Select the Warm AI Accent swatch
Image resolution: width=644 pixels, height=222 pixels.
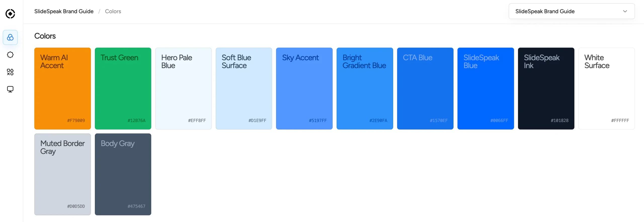[x=63, y=89]
